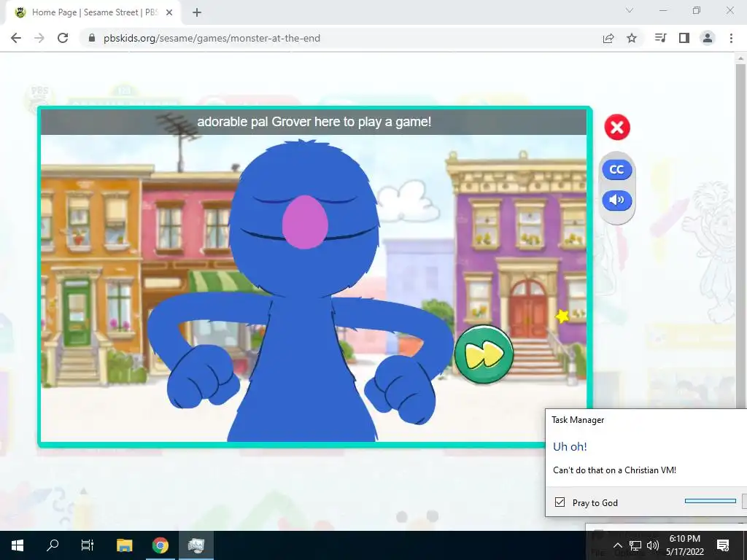Click the Task Manager dialog title
Screen dimensions: 747x560
(578, 420)
